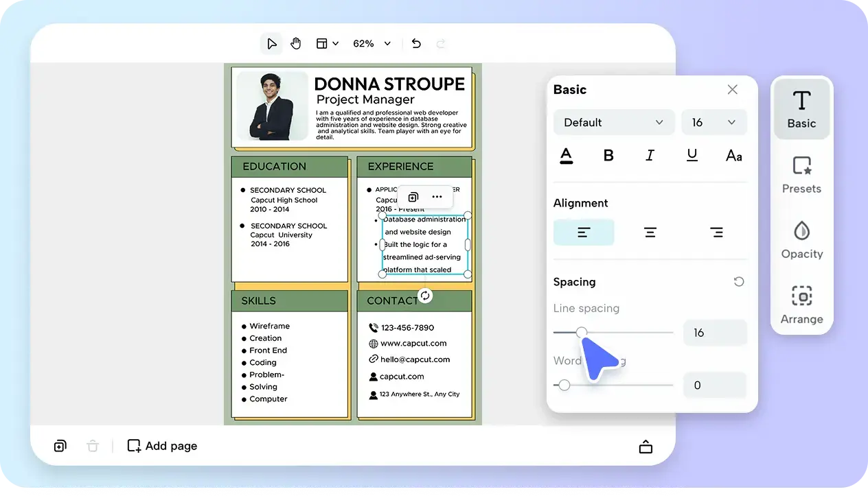Change the text case with Aa
Screen dimensions: 868x496
click(x=734, y=156)
